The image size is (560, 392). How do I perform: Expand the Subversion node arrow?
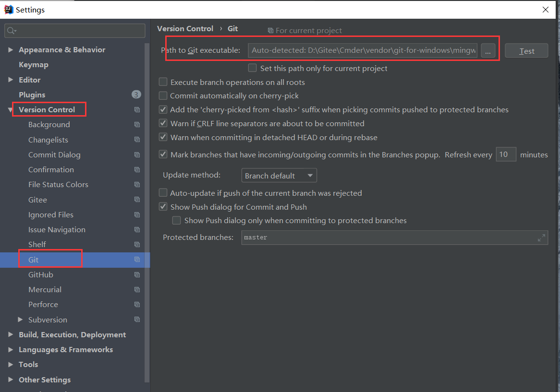pyautogui.click(x=20, y=320)
